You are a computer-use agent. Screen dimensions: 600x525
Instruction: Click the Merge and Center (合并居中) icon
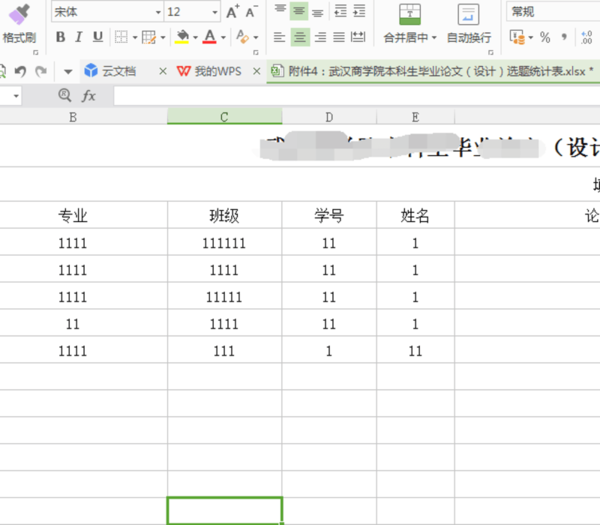pyautogui.click(x=410, y=15)
